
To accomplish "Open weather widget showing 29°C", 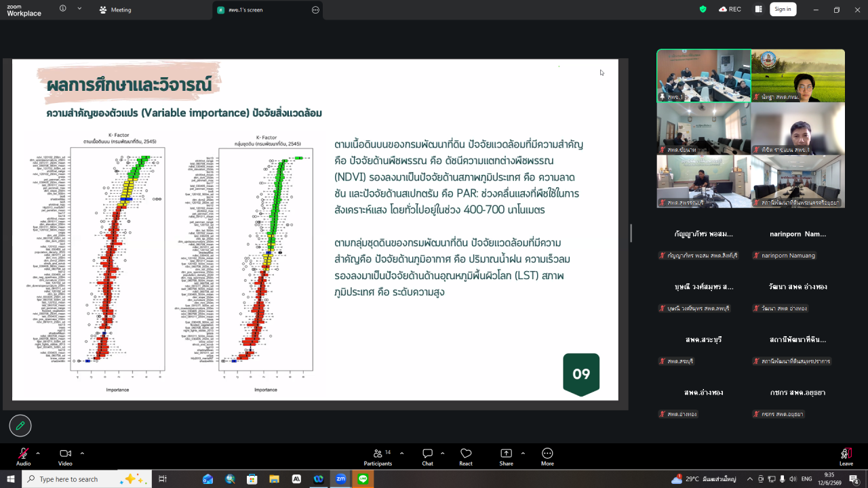I will [x=703, y=479].
